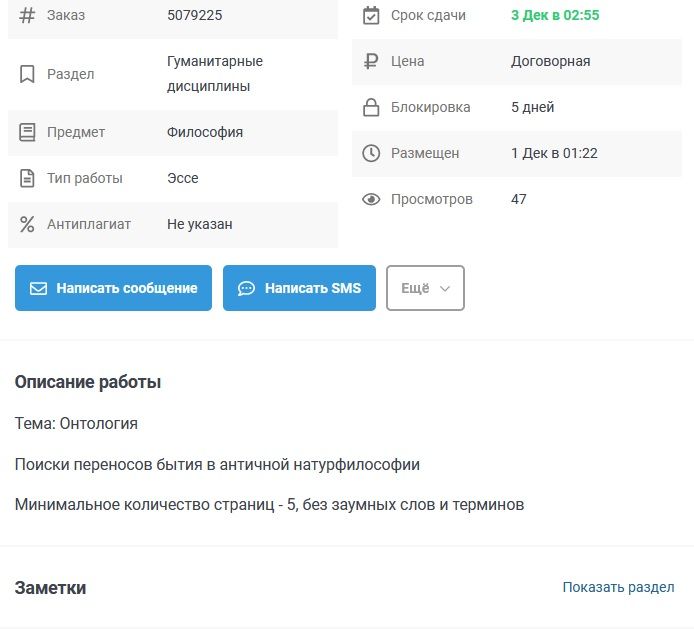
Task: Click the percent icon beside Антиплагиат
Action: tap(27, 224)
